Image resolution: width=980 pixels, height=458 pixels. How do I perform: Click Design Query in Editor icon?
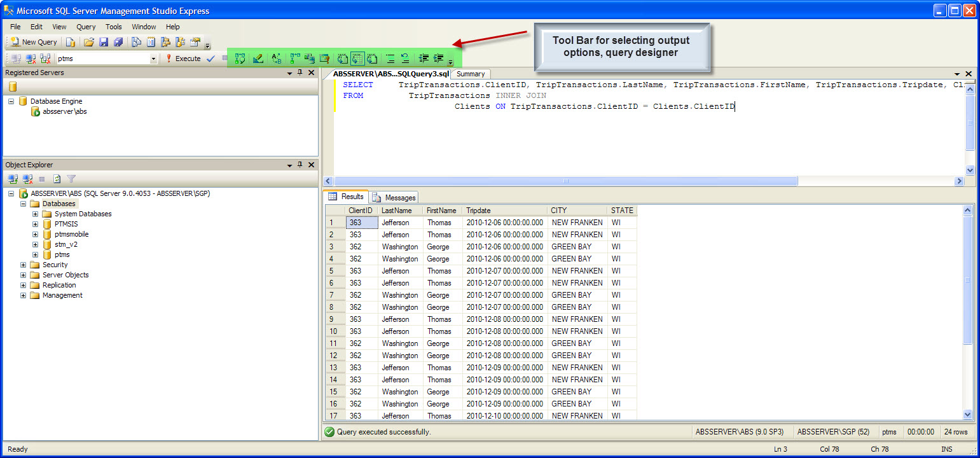258,59
